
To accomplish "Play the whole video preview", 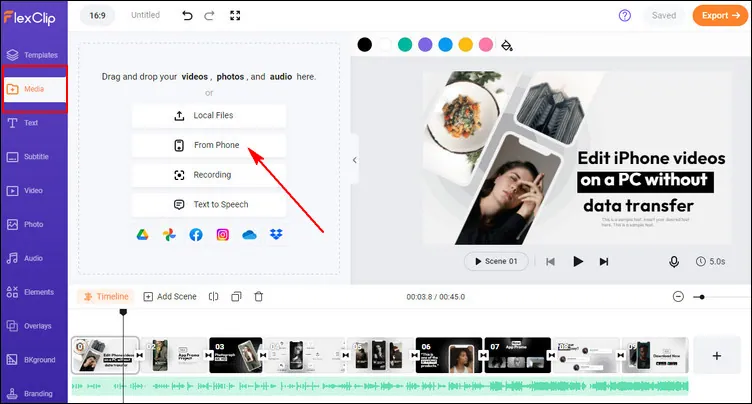I will pos(578,261).
